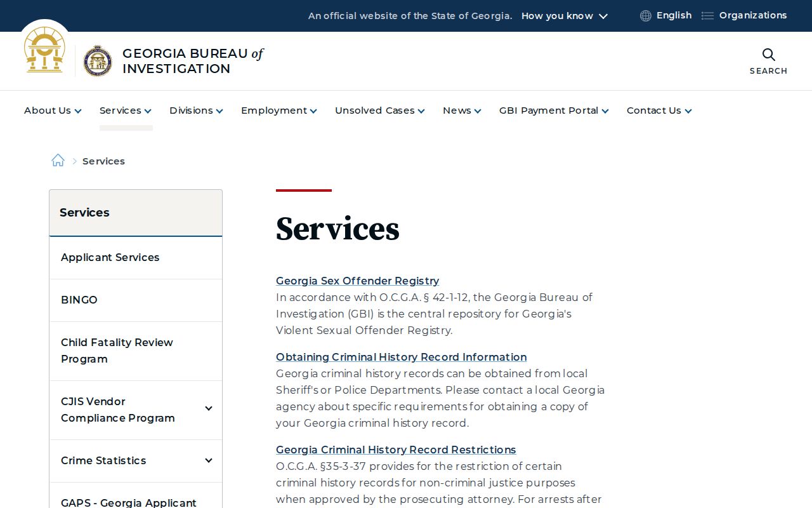This screenshot has height=508, width=812.
Task: Open the site search magnifier icon
Action: [x=768, y=55]
